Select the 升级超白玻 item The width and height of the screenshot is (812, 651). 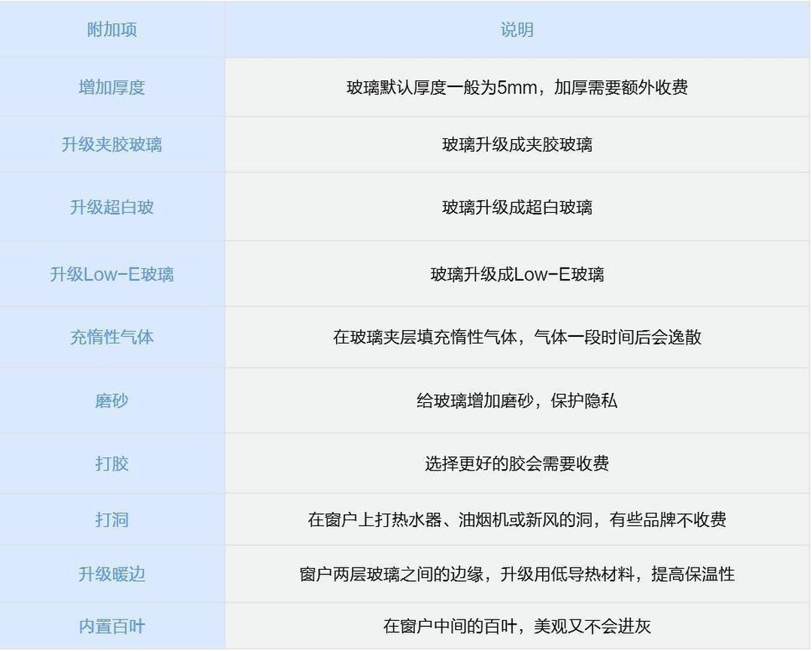[111, 207]
